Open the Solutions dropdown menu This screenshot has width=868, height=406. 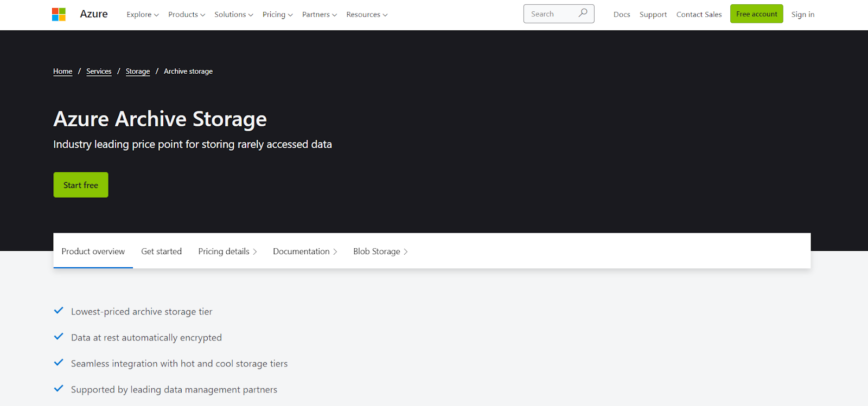tap(234, 15)
